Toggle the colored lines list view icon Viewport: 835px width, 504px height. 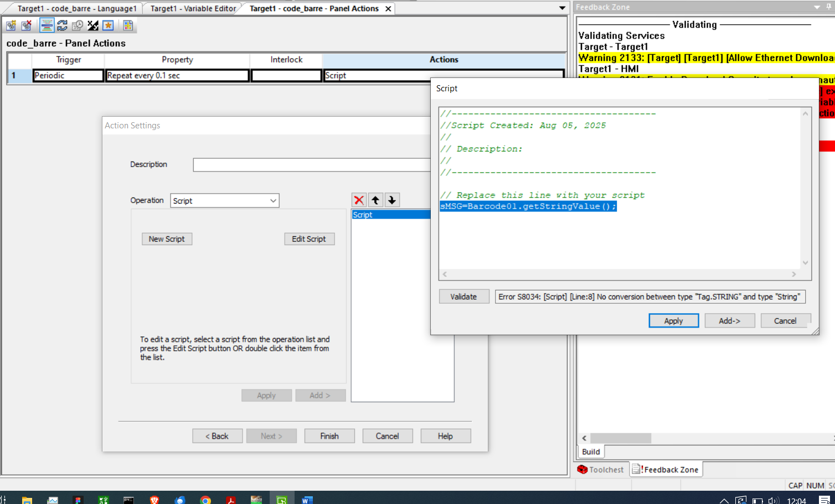click(x=47, y=25)
